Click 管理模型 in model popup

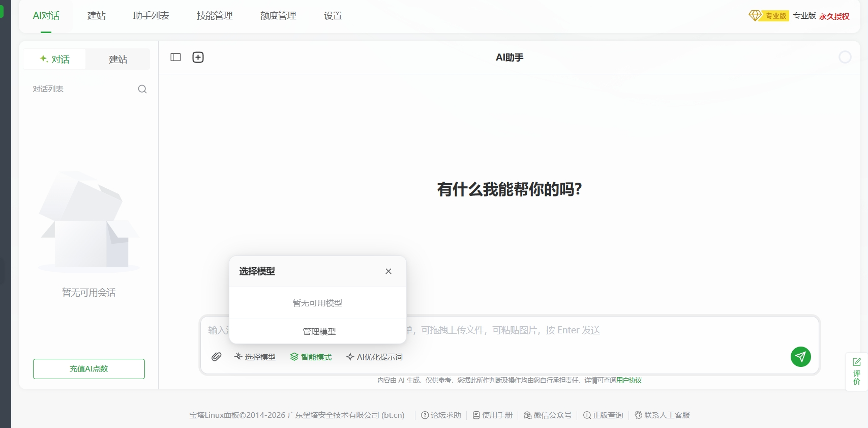click(319, 331)
